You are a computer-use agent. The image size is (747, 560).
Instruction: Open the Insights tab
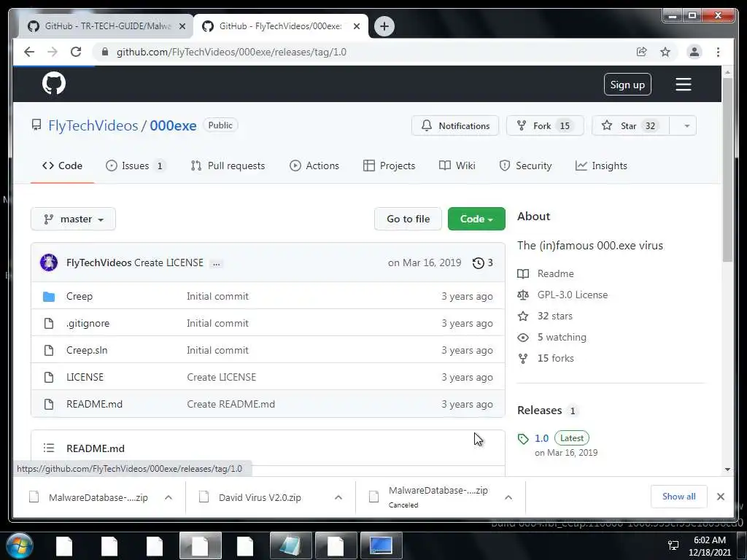[x=601, y=166]
